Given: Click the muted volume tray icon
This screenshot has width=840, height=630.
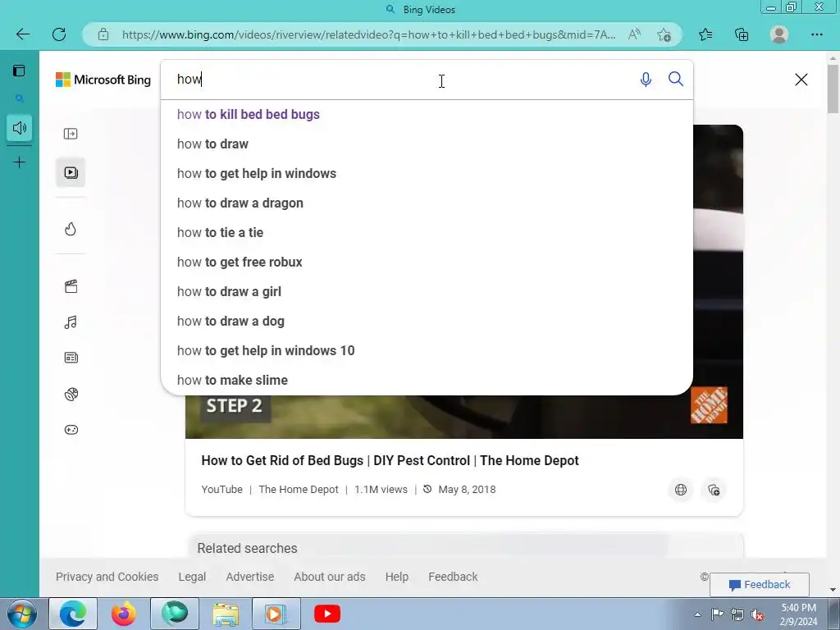Looking at the screenshot, I should (x=757, y=614).
